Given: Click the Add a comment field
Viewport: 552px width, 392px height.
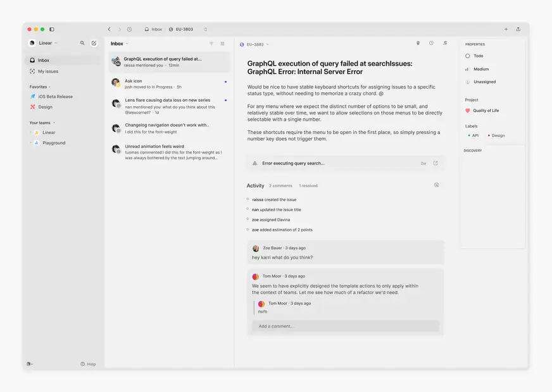Looking at the screenshot, I should (x=346, y=326).
